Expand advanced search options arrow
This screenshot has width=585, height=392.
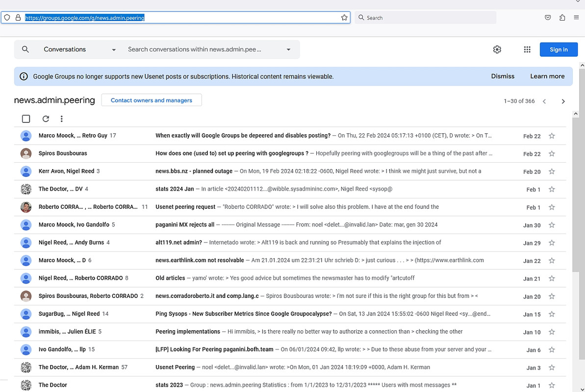tap(288, 49)
